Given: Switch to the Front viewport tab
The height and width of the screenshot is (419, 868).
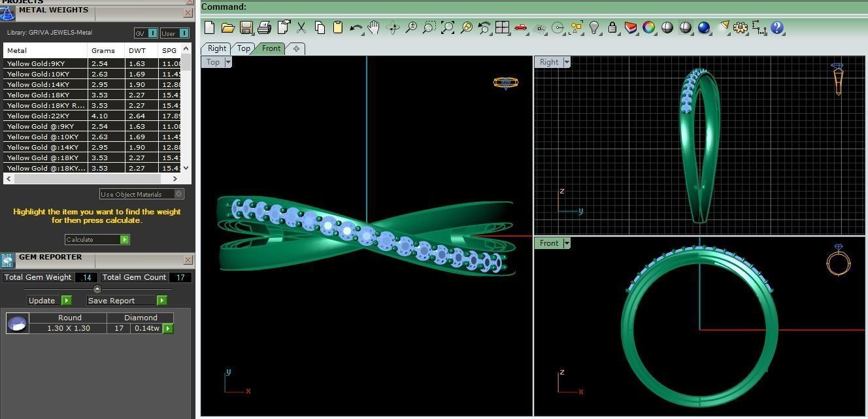Looking at the screenshot, I should (271, 48).
